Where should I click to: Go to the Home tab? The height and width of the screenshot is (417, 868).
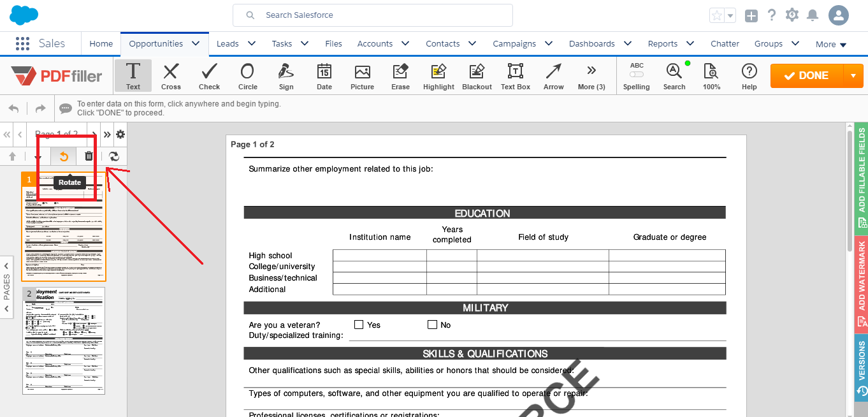101,43
